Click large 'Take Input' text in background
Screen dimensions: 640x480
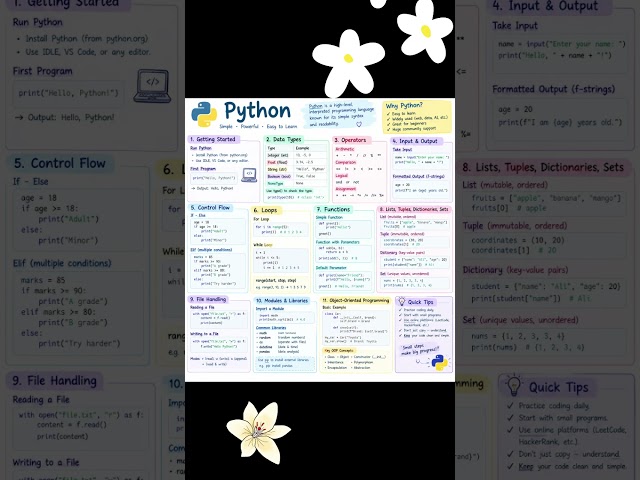point(515,26)
